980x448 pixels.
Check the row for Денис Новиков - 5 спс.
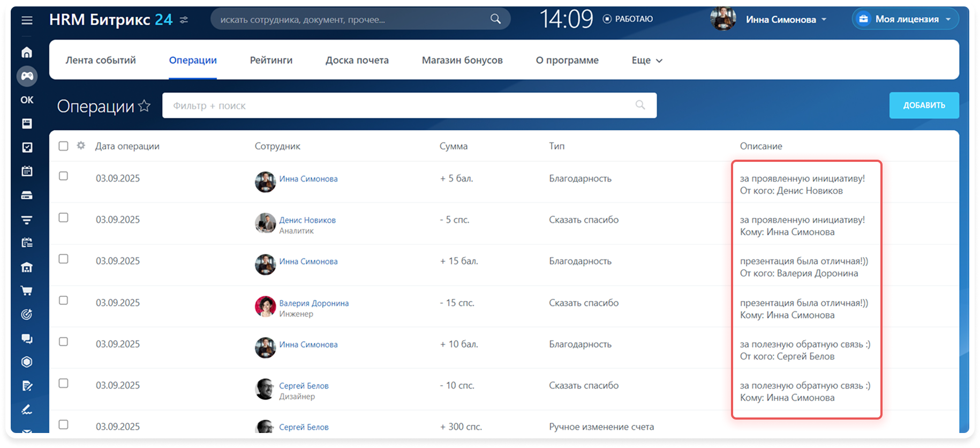(63, 218)
